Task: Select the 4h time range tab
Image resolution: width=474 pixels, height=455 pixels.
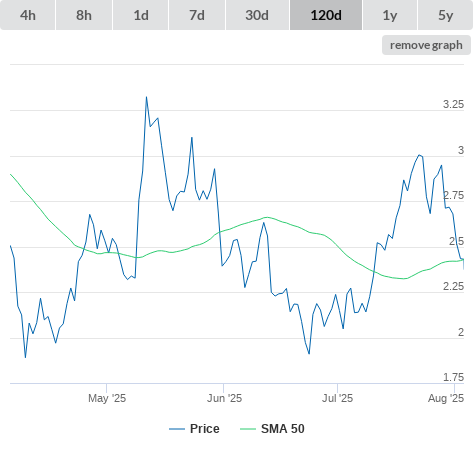Action: click(x=28, y=15)
